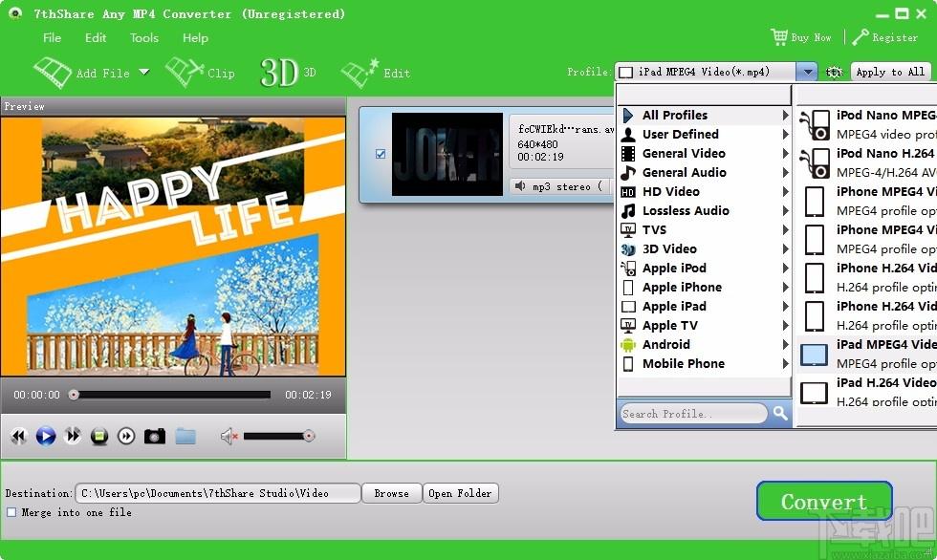
Task: Click the Apple TV category icon
Action: point(628,325)
